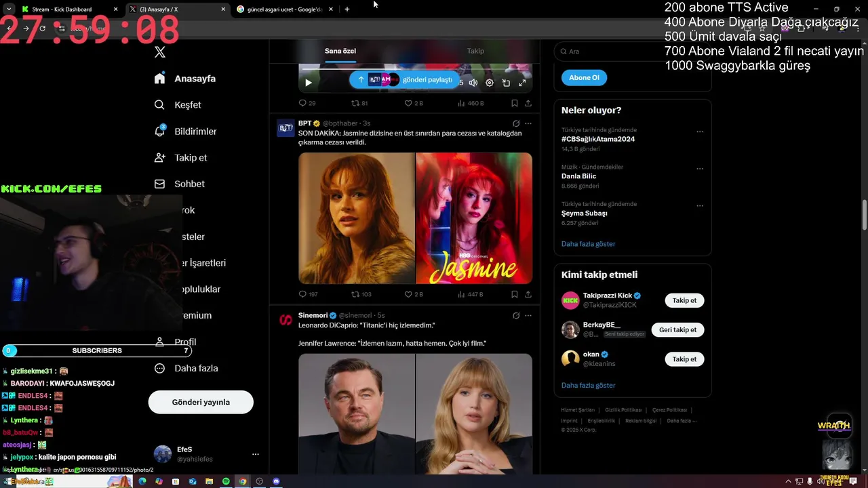The image size is (868, 488).
Task: Show more follow suggestions link
Action: [x=588, y=386]
